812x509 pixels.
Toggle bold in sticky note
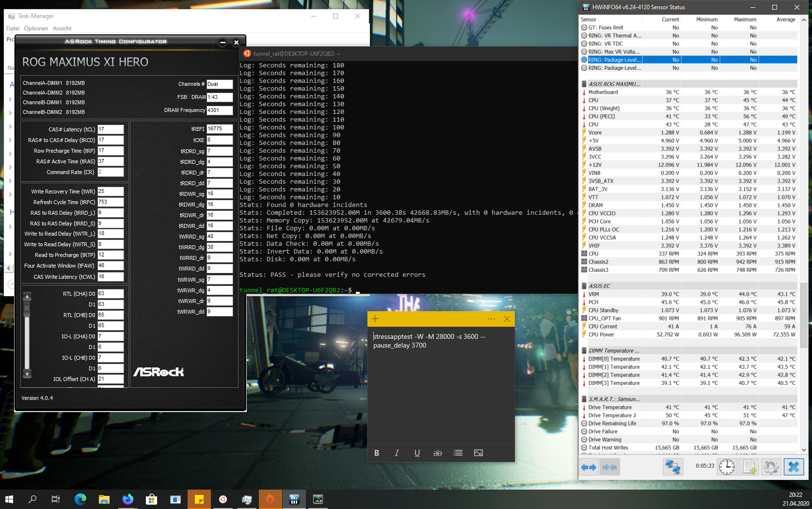[377, 453]
